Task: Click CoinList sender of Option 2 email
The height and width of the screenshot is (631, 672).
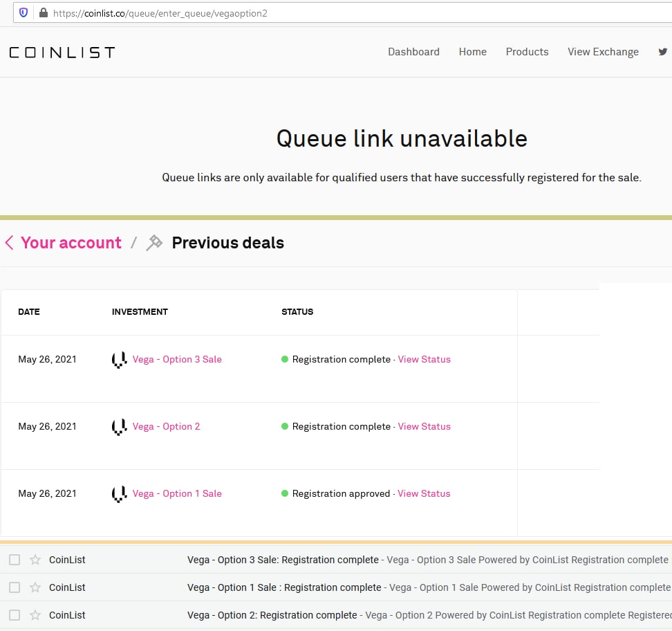Action: coord(67,615)
